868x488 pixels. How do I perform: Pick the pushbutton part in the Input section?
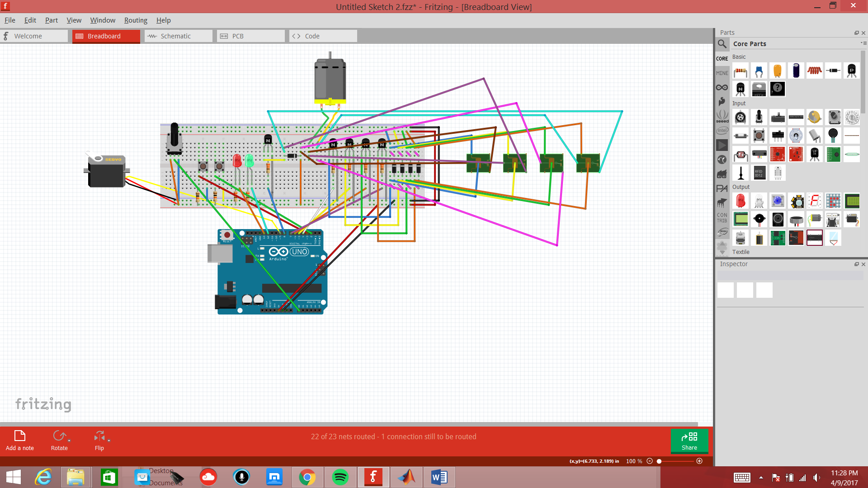click(759, 136)
